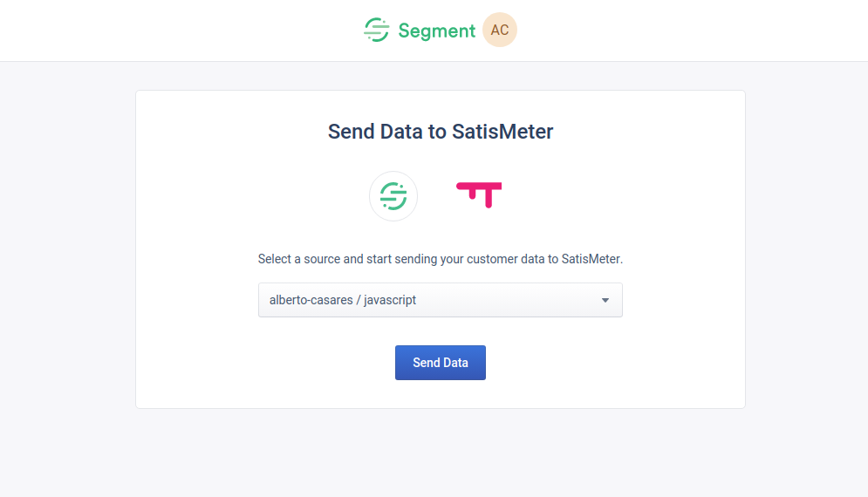This screenshot has height=497, width=868.
Task: Click the gray page background below the card
Action: (x=440, y=453)
